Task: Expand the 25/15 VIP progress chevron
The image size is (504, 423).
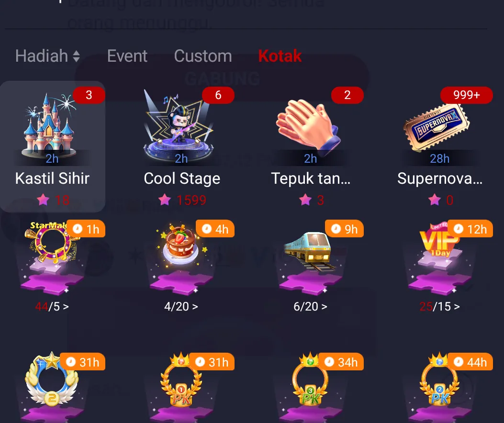Action: coord(457,307)
